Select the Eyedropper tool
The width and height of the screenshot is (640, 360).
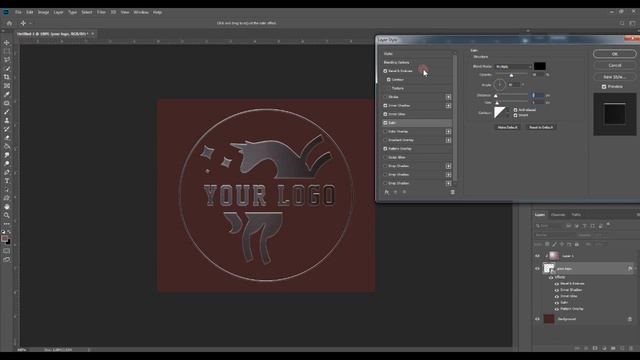[x=7, y=94]
